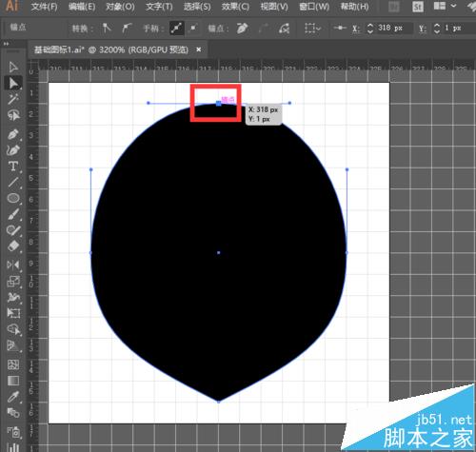476x452 pixels.
Task: Click the bottom anchor point of shape
Action: 219,402
